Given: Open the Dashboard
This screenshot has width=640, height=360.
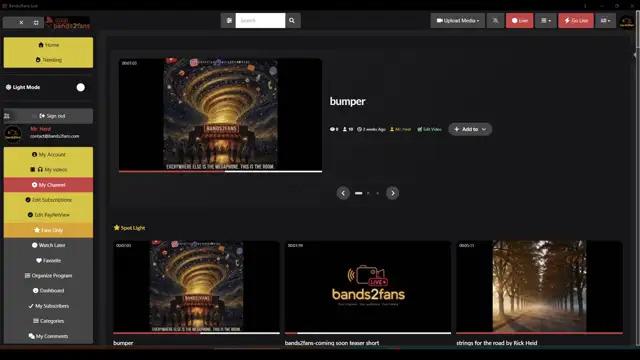Looking at the screenshot, I should point(48,291).
